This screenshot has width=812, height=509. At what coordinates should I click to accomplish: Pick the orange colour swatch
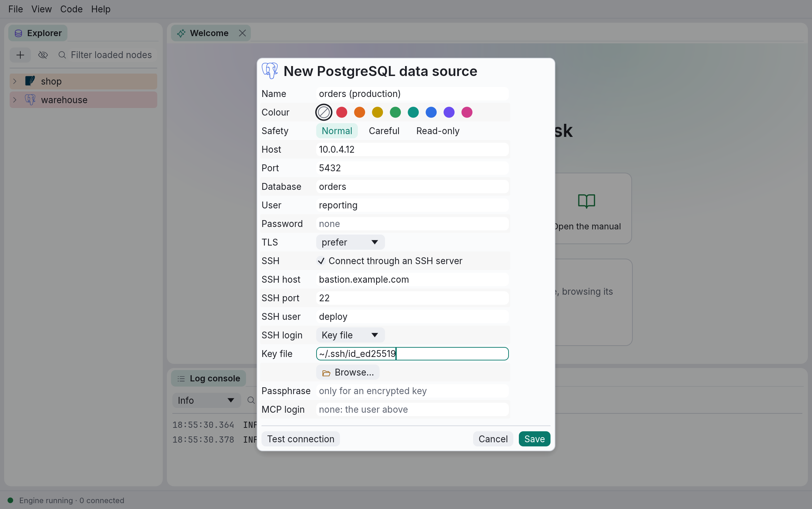click(360, 112)
